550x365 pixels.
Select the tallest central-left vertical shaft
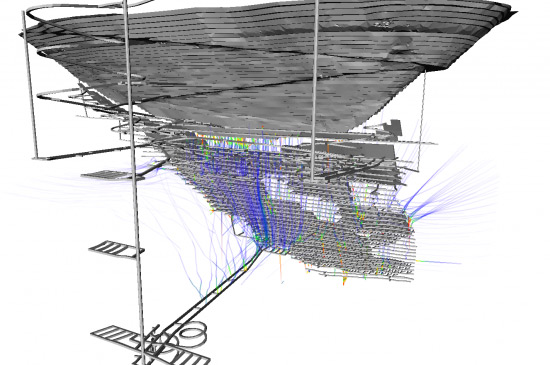tap(134, 182)
